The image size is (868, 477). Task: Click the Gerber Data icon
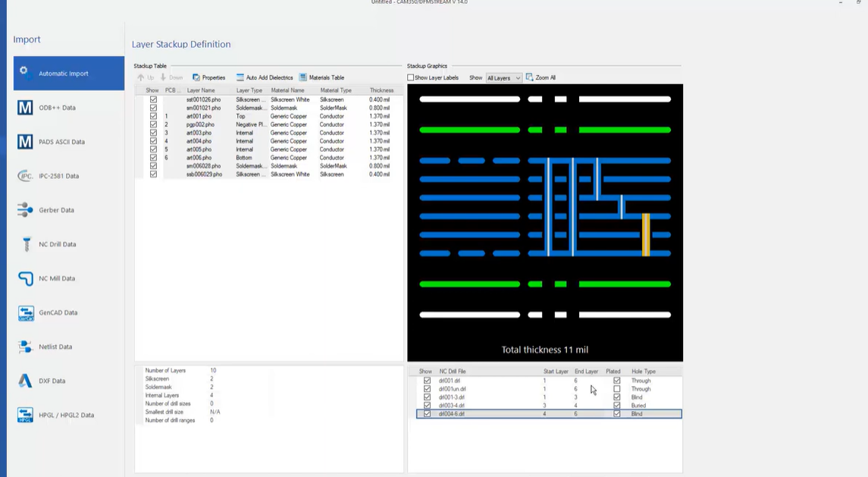pyautogui.click(x=25, y=210)
